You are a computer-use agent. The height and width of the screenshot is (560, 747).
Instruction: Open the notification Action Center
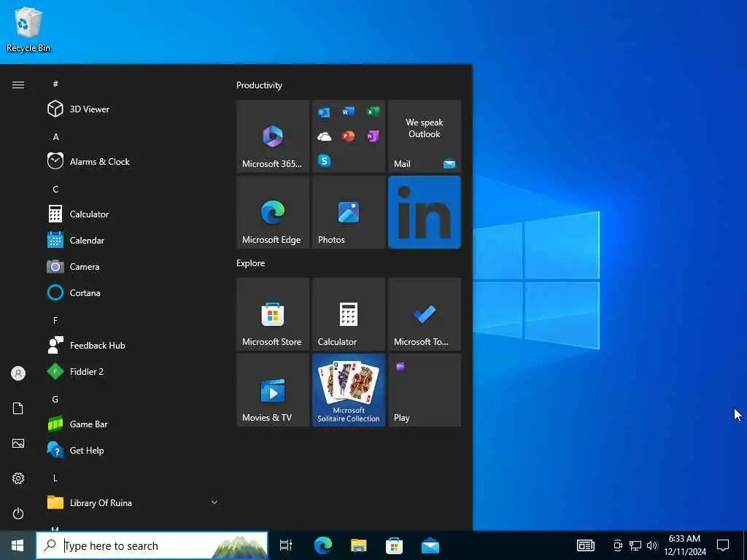[723, 545]
